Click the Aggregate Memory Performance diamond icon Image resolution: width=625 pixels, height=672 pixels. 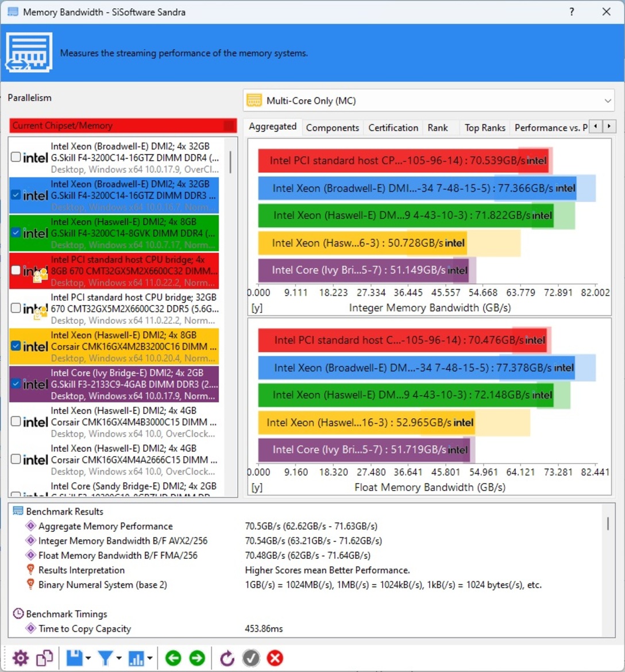(x=30, y=526)
